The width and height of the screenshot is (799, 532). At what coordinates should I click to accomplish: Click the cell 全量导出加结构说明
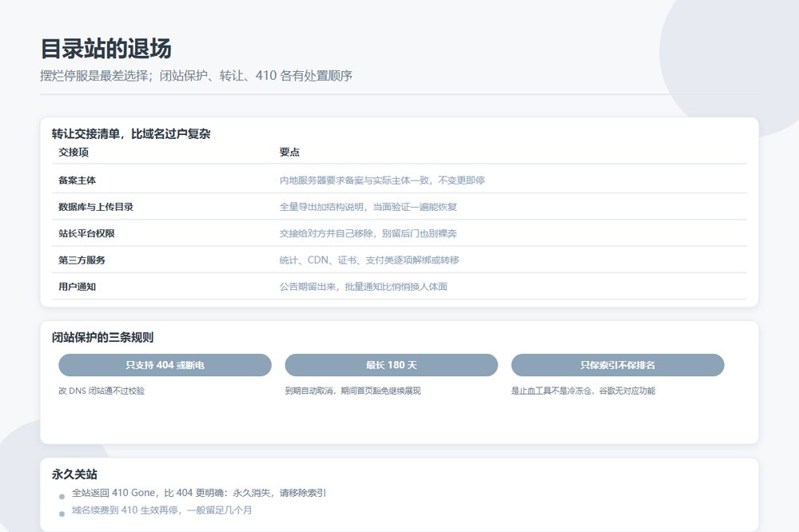click(x=368, y=207)
